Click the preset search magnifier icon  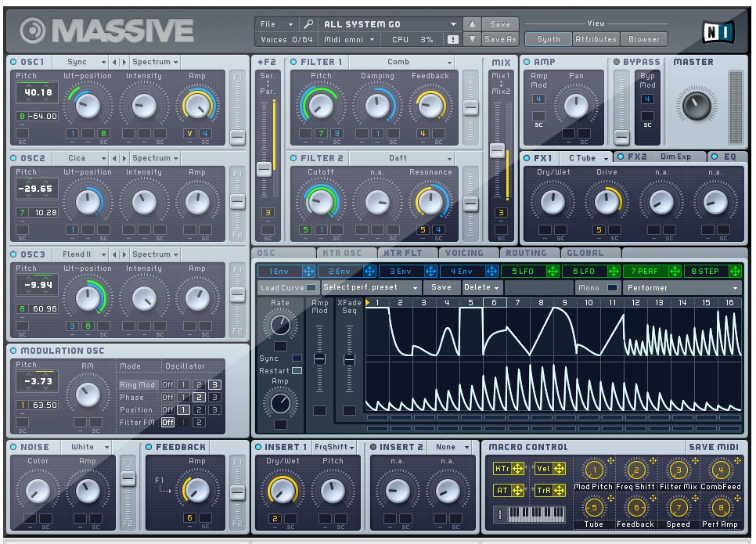308,23
